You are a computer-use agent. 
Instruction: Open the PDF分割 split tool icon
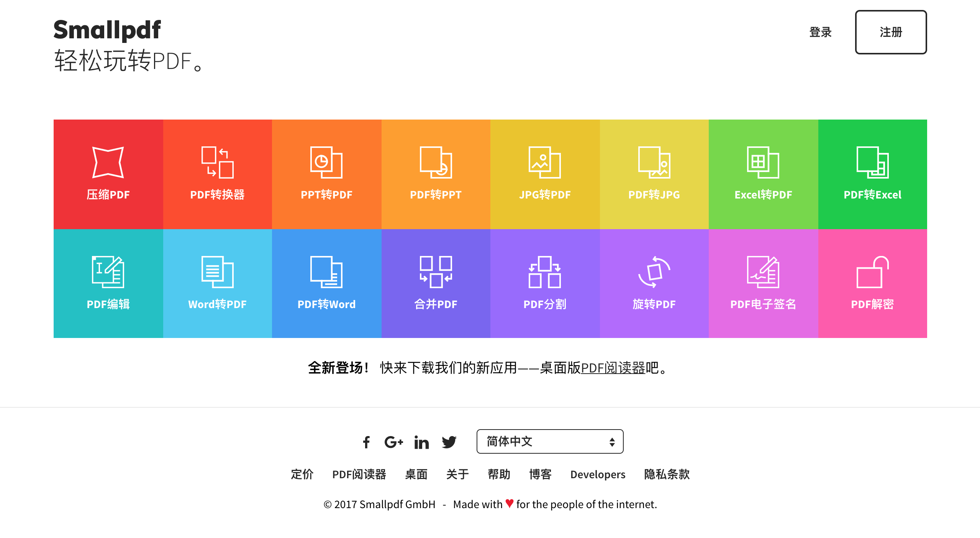[x=545, y=272]
